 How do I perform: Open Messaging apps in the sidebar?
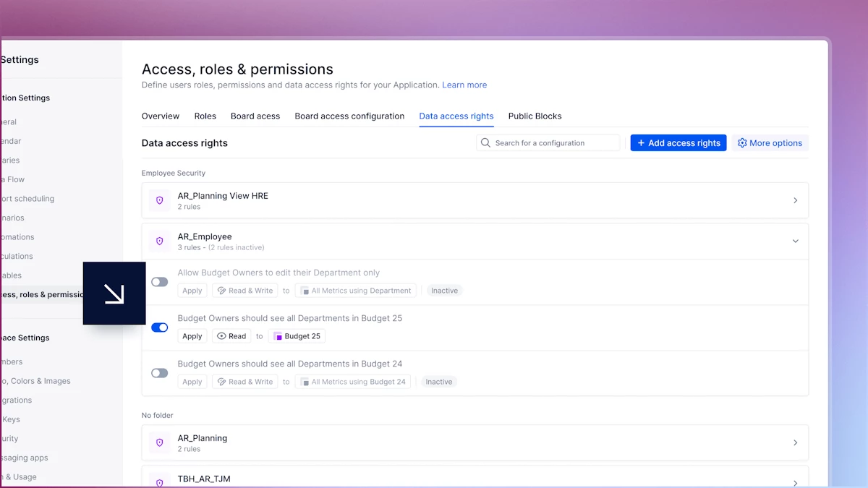click(x=24, y=458)
